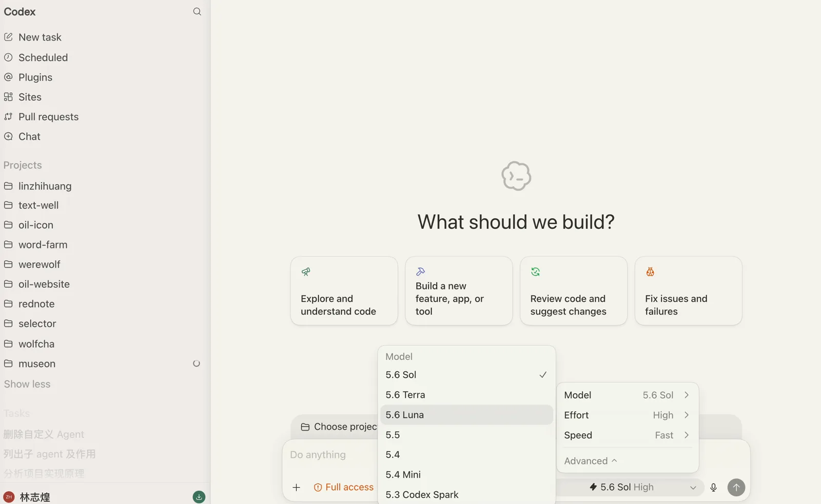The width and height of the screenshot is (821, 504).
Task: Select the 5.6 Terra model
Action: 466,395
